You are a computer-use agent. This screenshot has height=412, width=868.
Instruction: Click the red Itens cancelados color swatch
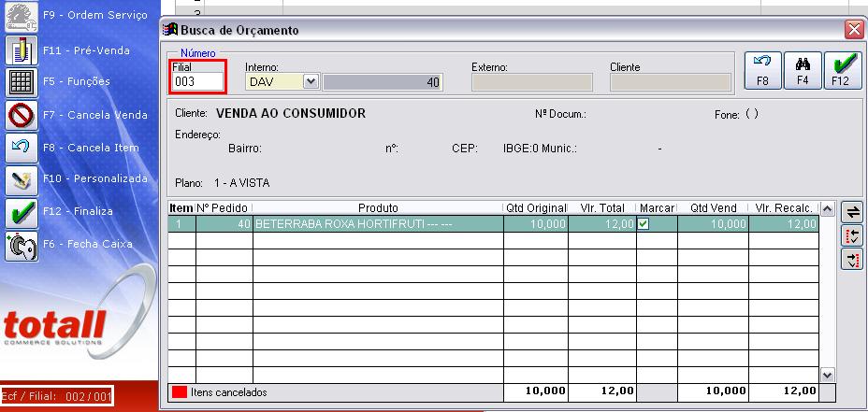178,392
